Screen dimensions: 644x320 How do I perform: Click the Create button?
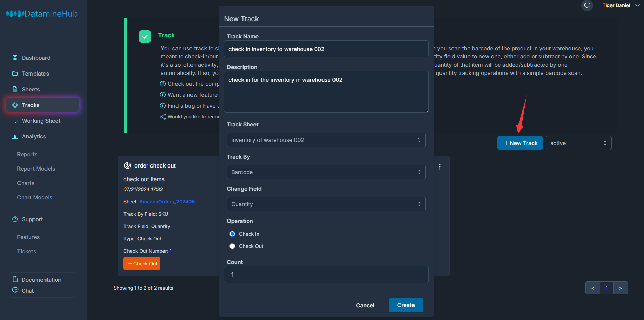tap(406, 305)
